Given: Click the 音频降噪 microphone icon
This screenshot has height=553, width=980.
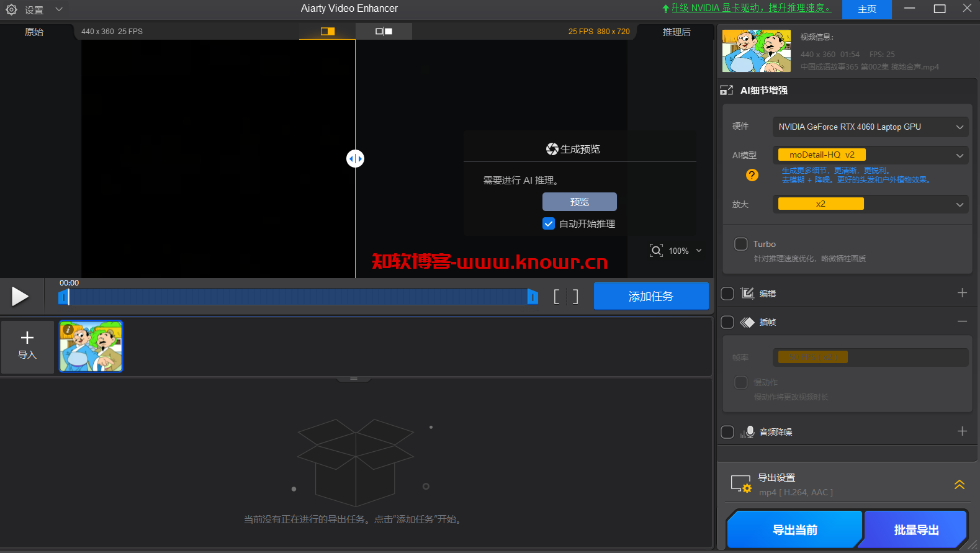Looking at the screenshot, I should click(748, 432).
